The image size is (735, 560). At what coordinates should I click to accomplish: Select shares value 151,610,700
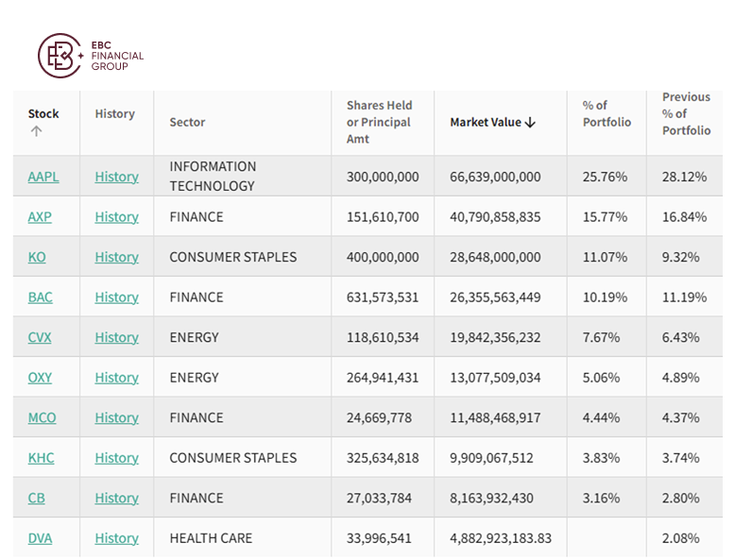[x=383, y=217]
